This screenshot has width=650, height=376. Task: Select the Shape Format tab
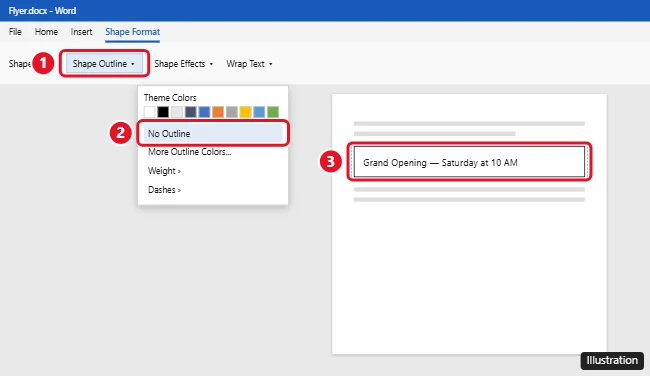132,32
